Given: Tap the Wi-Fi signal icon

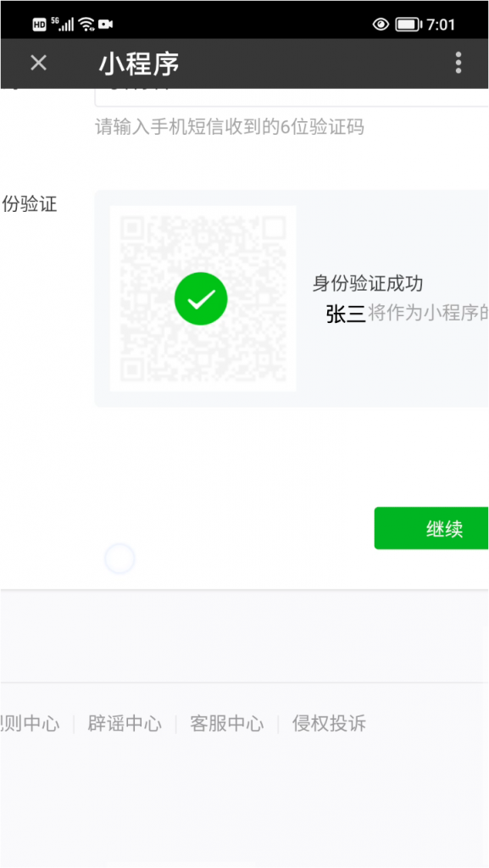Looking at the screenshot, I should coord(86,24).
